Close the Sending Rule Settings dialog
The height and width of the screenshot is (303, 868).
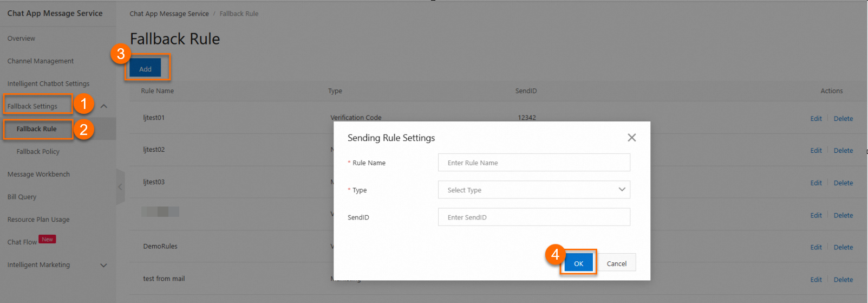(631, 138)
